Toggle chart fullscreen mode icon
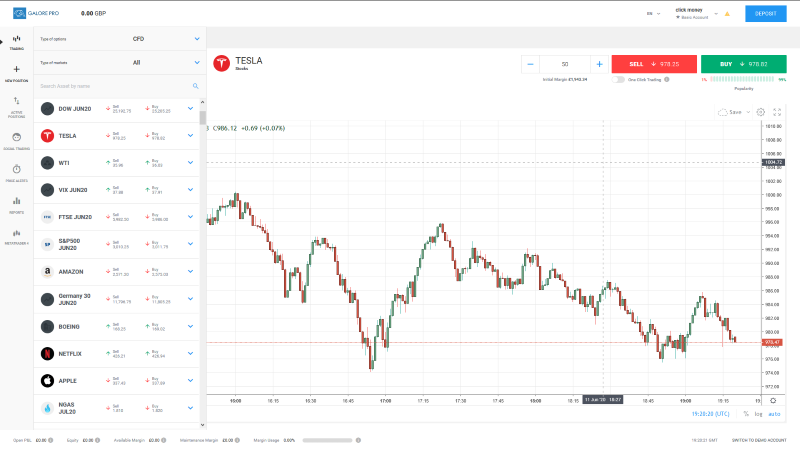Screen dimensions: 800x450 (x=777, y=112)
